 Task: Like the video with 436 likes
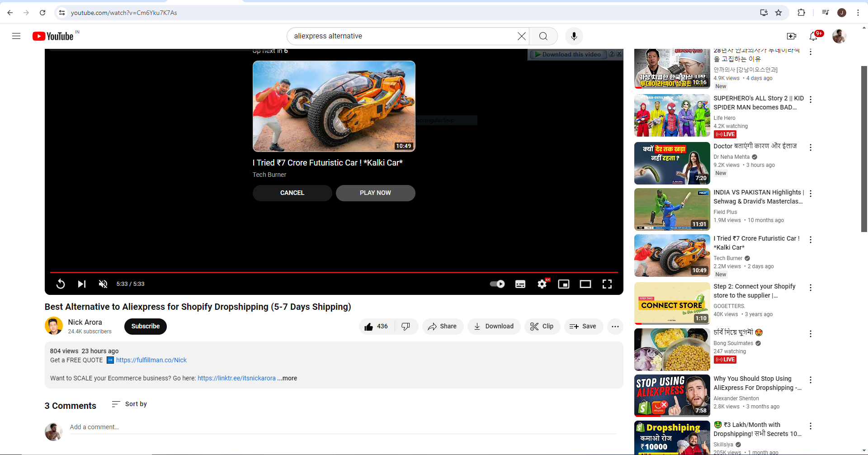[377, 327]
